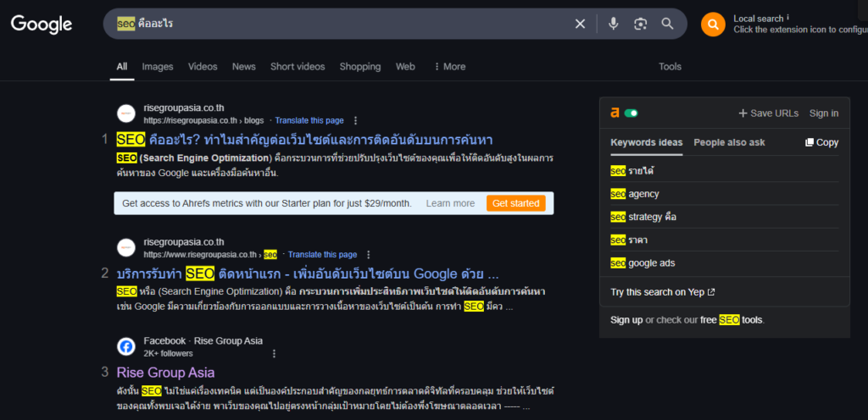Screen dimensions: 868x420
Task: Click Learn more in Ahrefs banner
Action: point(450,203)
